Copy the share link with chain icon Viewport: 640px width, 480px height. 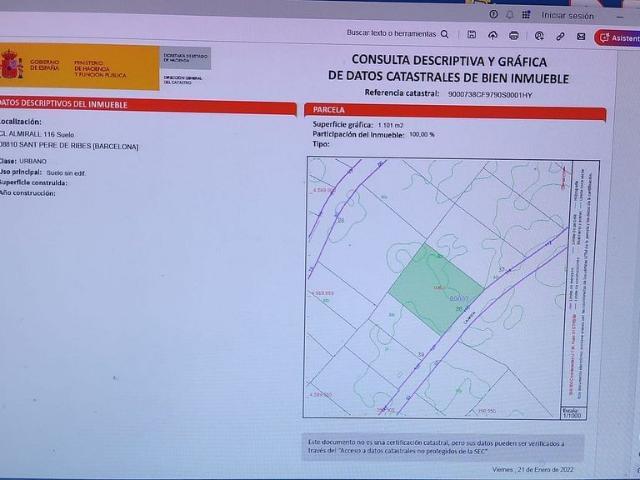click(560, 36)
